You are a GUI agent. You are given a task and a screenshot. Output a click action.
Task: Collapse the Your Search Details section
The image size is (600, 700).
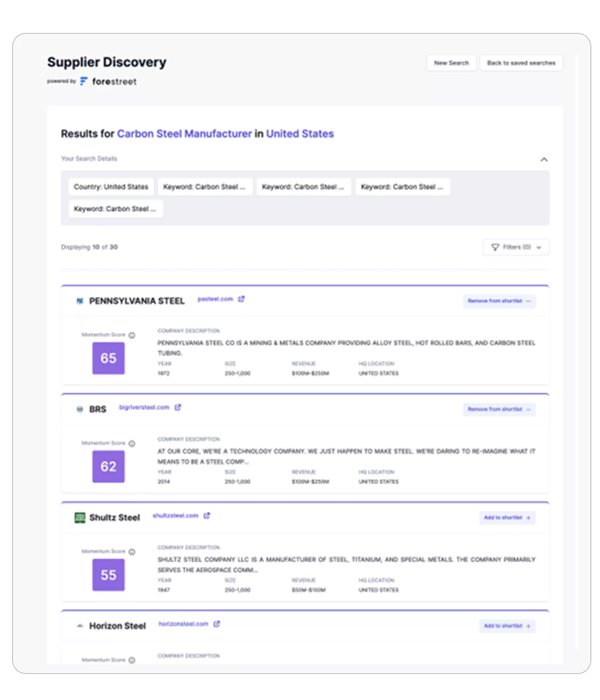544,159
